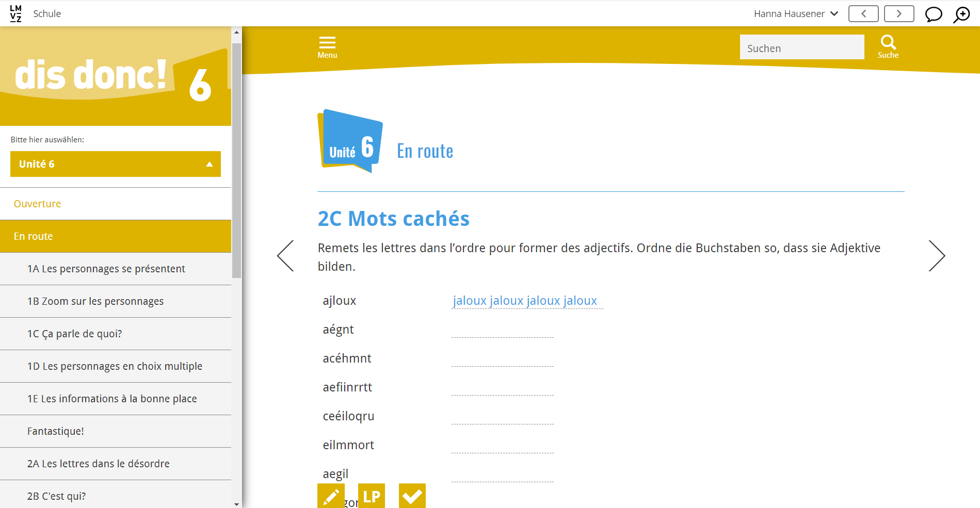980x508 pixels.
Task: Go back with the header left arrow button
Action: coord(863,14)
